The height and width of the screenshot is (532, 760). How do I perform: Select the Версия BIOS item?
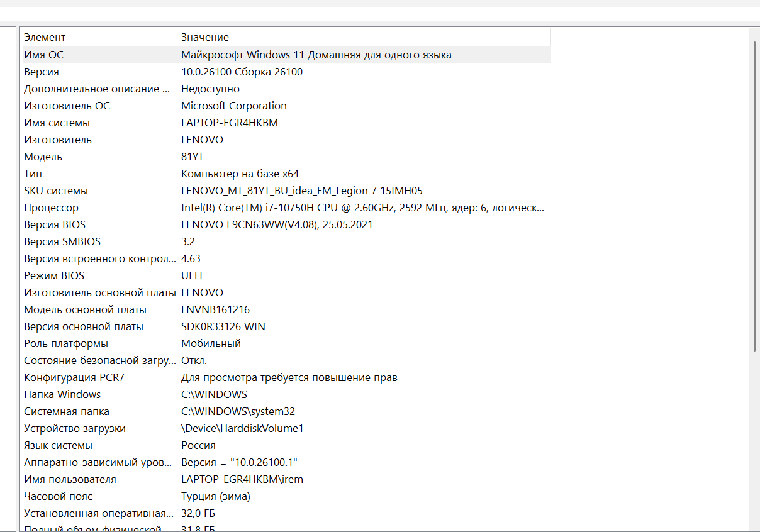55,224
